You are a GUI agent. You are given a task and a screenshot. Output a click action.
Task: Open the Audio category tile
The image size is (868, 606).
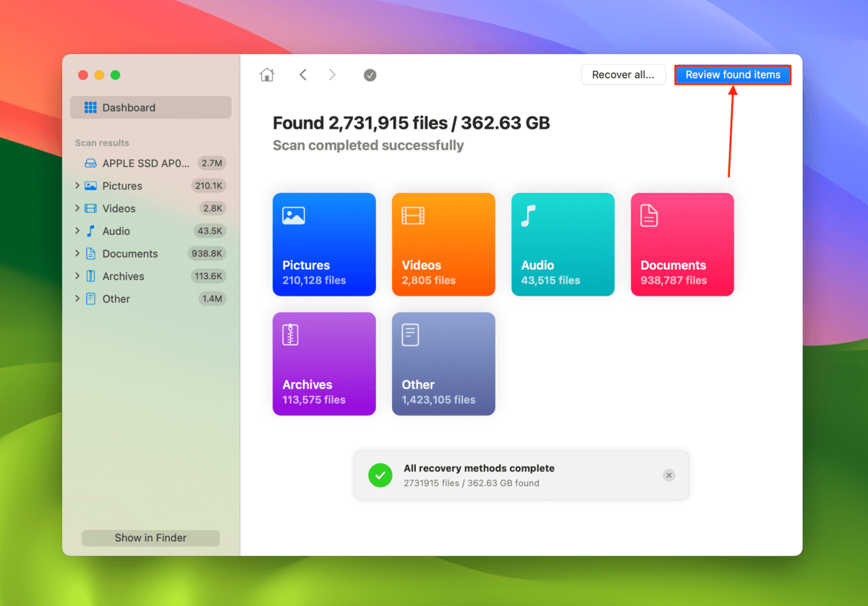563,244
